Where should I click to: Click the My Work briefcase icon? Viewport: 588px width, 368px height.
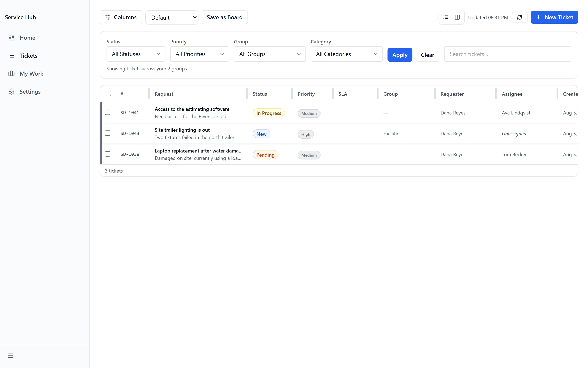coord(11,74)
